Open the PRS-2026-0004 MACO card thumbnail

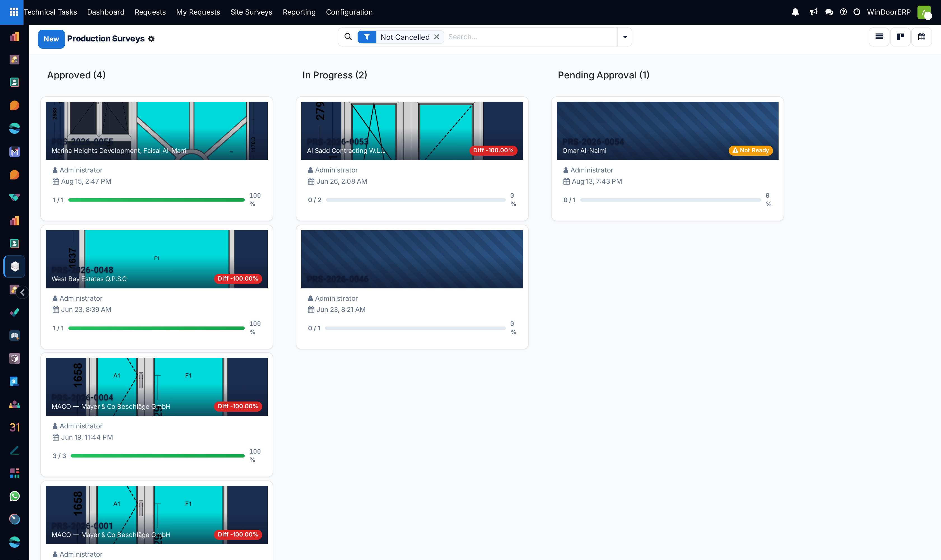157,387
